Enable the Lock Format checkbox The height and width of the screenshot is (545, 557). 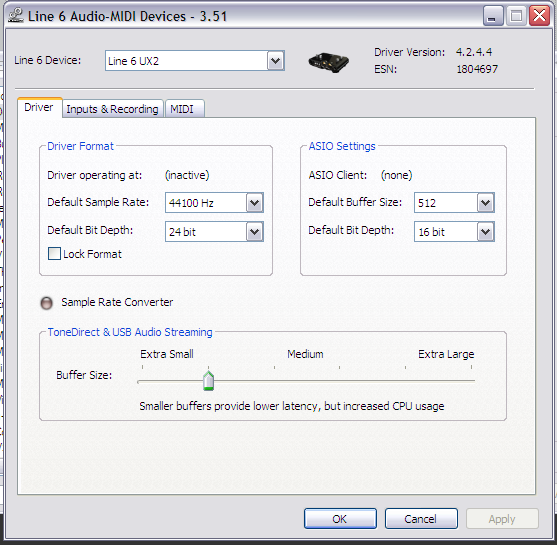[54, 254]
